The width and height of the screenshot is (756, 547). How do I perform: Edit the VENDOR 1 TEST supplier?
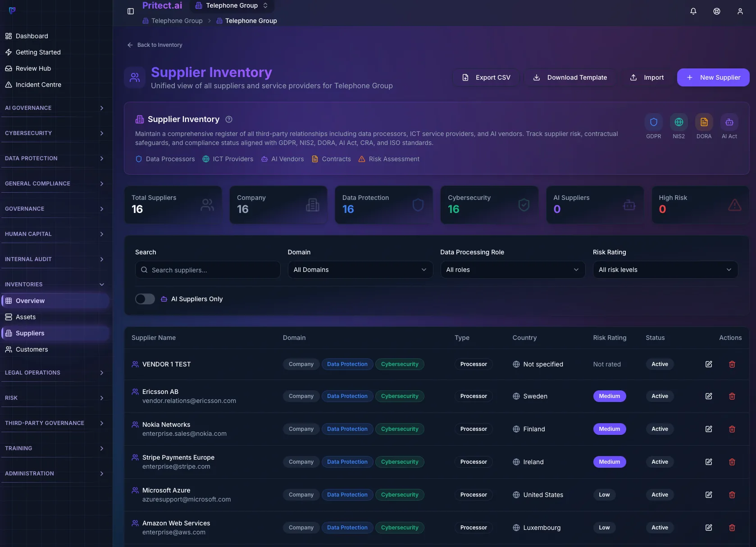709,364
